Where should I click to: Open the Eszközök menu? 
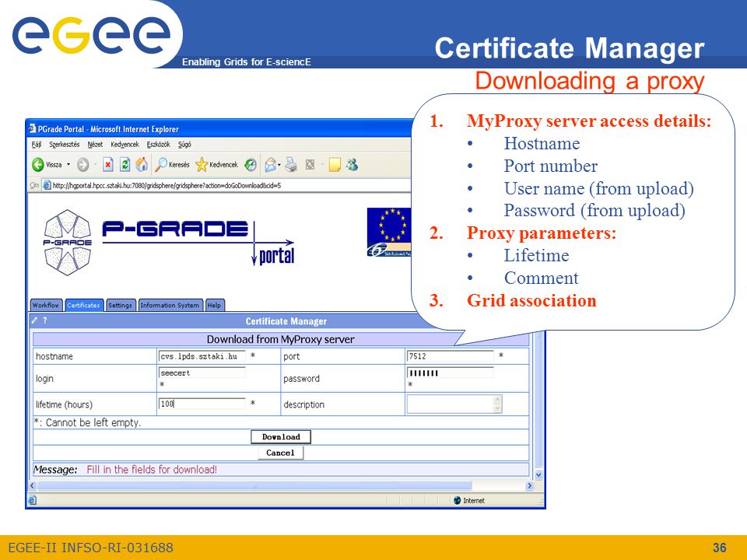point(158,145)
